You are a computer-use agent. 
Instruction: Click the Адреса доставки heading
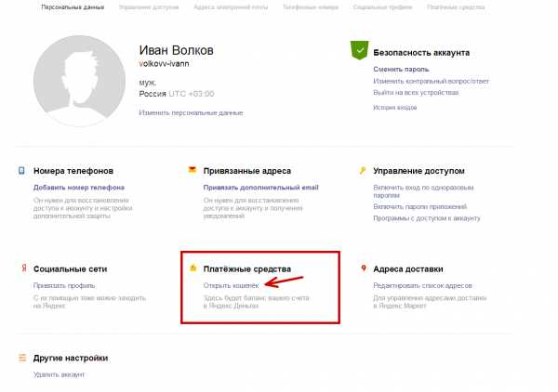coord(408,269)
